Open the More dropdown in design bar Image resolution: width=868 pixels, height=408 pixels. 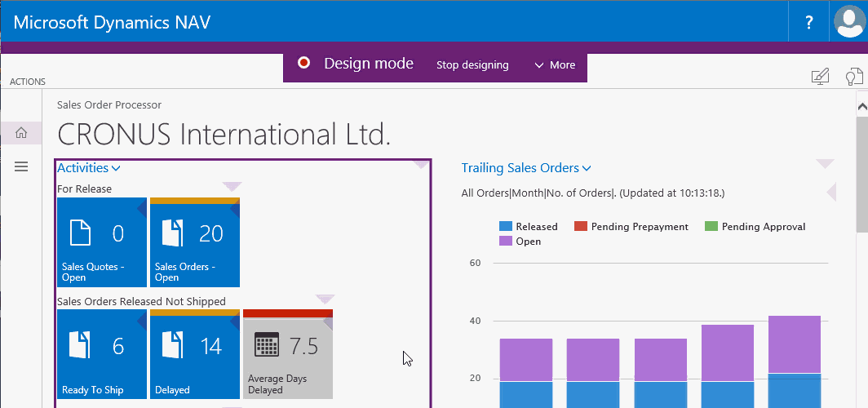pos(555,64)
